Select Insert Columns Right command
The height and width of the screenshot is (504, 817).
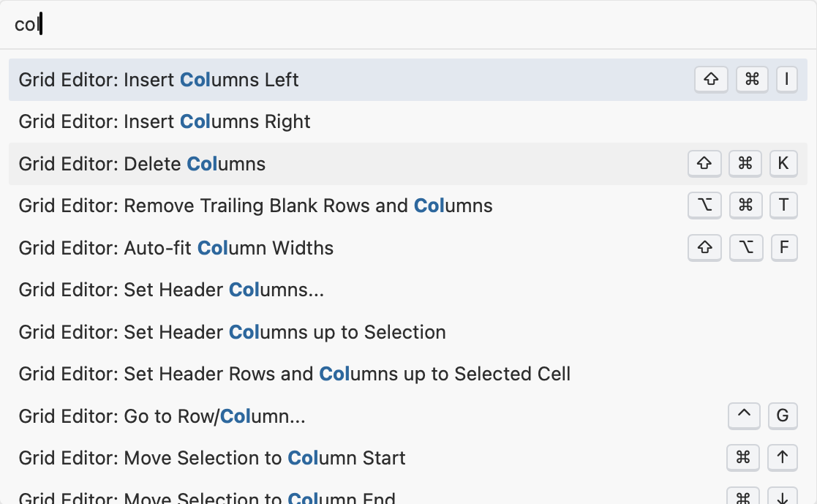pyautogui.click(x=408, y=121)
